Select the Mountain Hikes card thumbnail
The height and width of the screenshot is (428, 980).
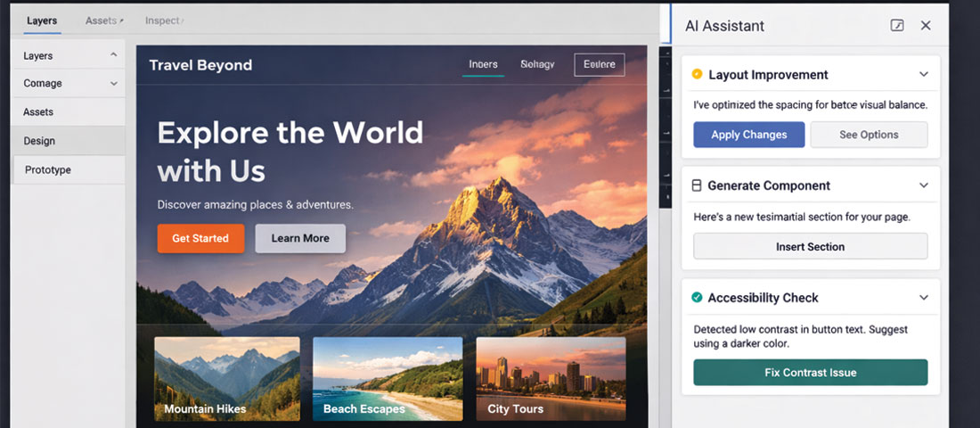tap(227, 379)
